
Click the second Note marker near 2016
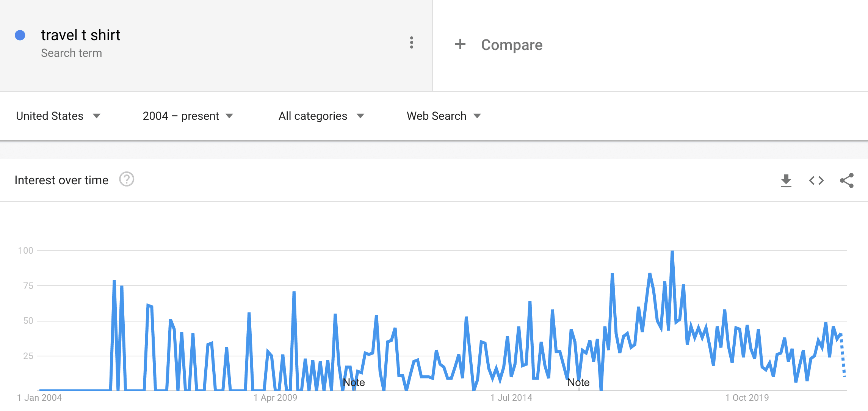pos(578,382)
